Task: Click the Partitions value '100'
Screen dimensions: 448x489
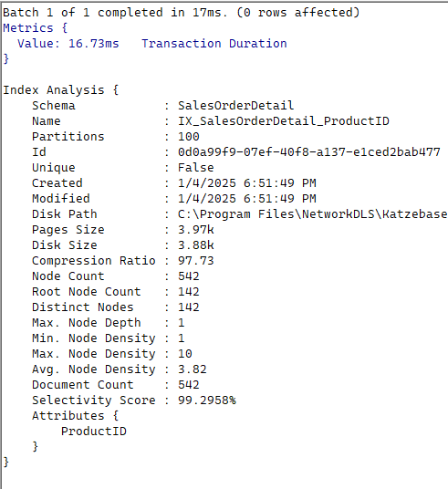Action: [189, 137]
